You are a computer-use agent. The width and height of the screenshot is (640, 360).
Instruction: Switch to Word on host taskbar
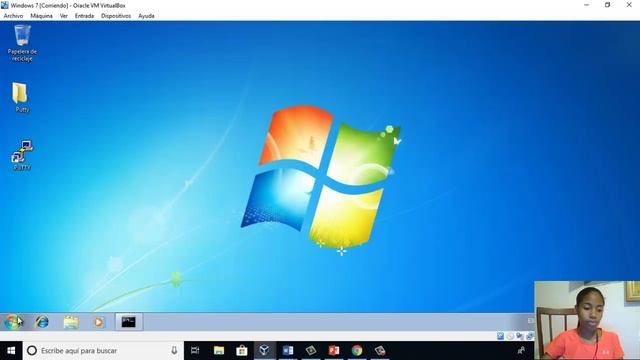click(x=288, y=351)
